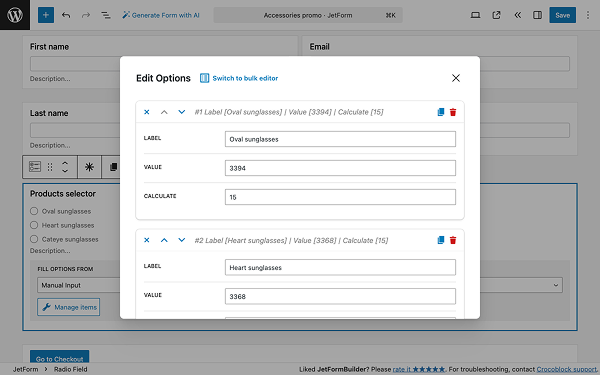Viewport: 600px width, 375px height.
Task: Edit the Label field containing Heart sunglasses
Action: [x=340, y=267]
